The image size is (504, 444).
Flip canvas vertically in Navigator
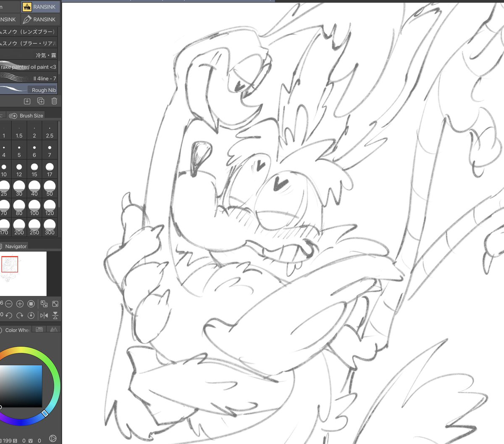coord(55,315)
